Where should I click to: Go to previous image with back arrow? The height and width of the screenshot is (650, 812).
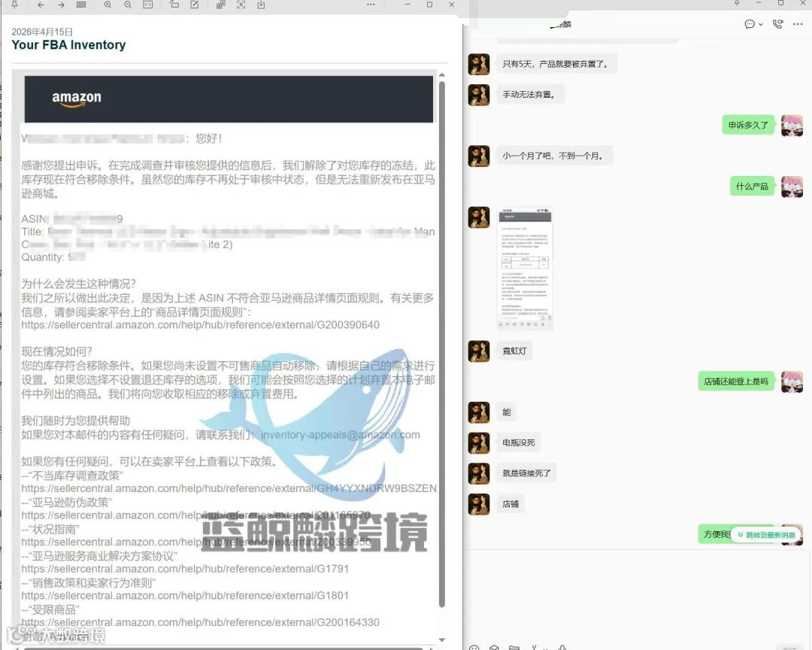(41, 5)
